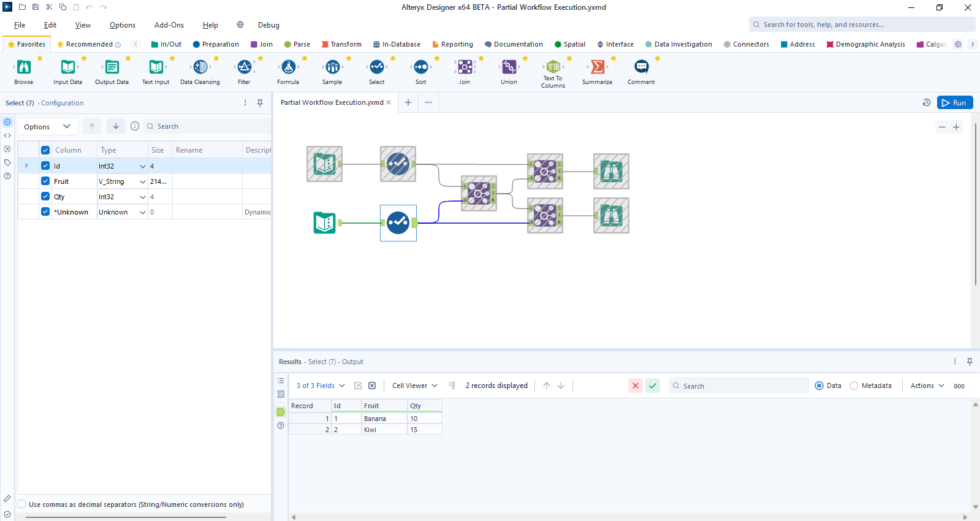Open the Actions dropdown in results
The width and height of the screenshot is (980, 521).
coord(927,386)
